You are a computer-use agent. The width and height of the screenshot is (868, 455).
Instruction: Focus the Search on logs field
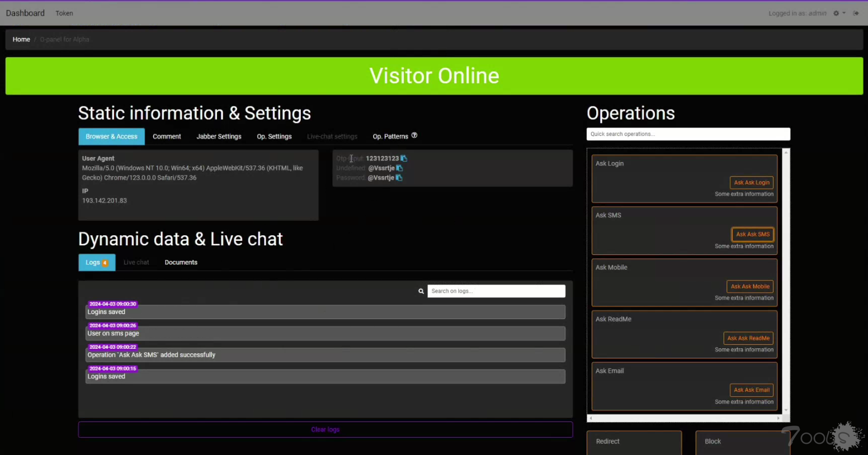pos(497,291)
